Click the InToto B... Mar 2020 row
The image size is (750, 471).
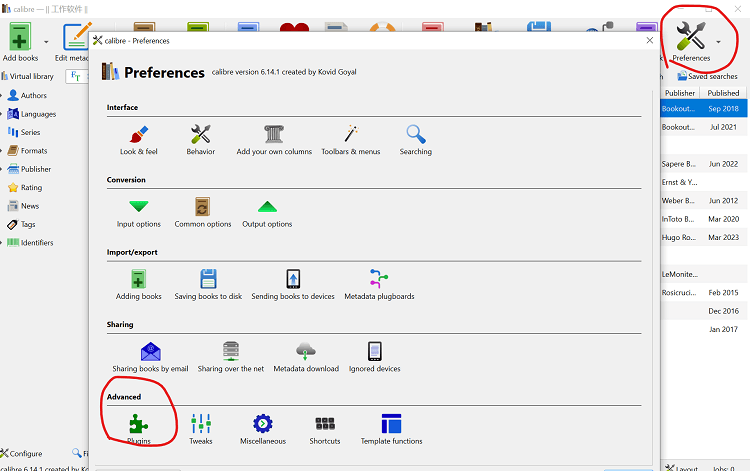coord(704,219)
